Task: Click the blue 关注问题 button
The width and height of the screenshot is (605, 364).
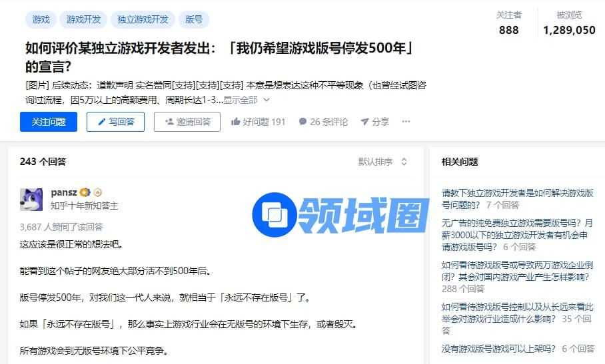Action: click(49, 122)
